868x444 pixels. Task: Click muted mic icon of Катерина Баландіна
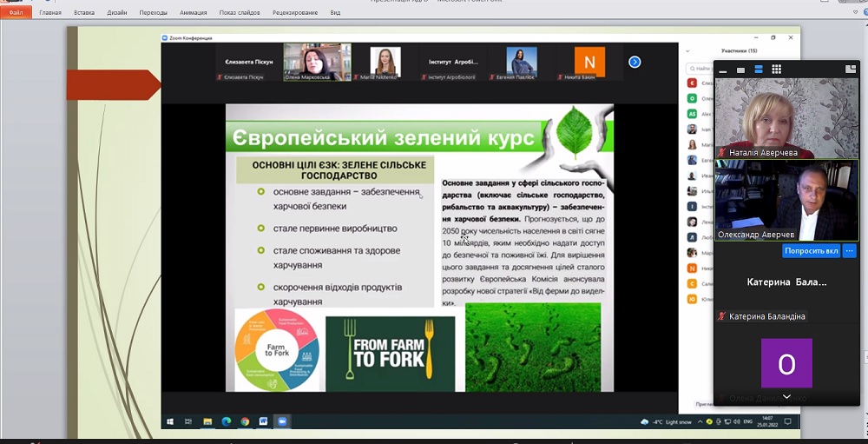click(x=721, y=316)
